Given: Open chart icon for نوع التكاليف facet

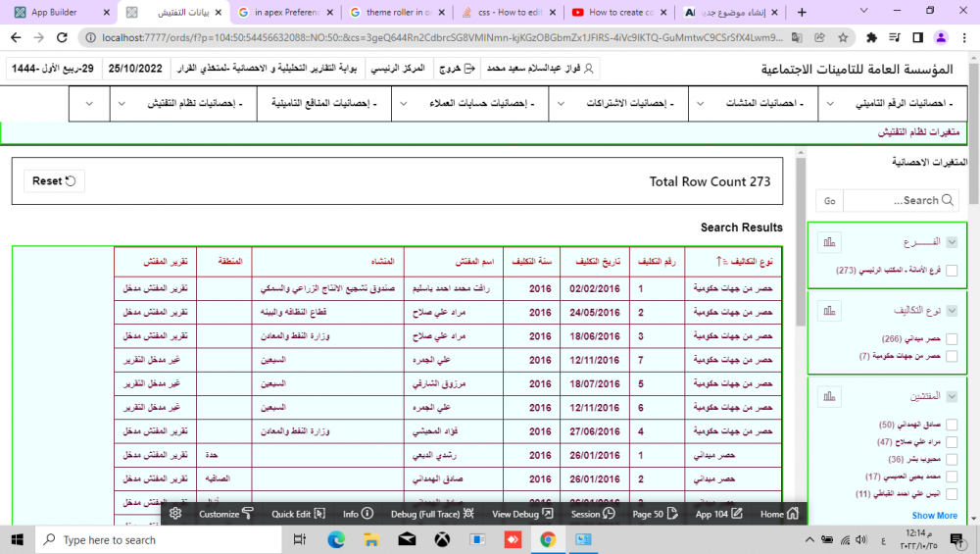Looking at the screenshot, I should click(x=829, y=311).
